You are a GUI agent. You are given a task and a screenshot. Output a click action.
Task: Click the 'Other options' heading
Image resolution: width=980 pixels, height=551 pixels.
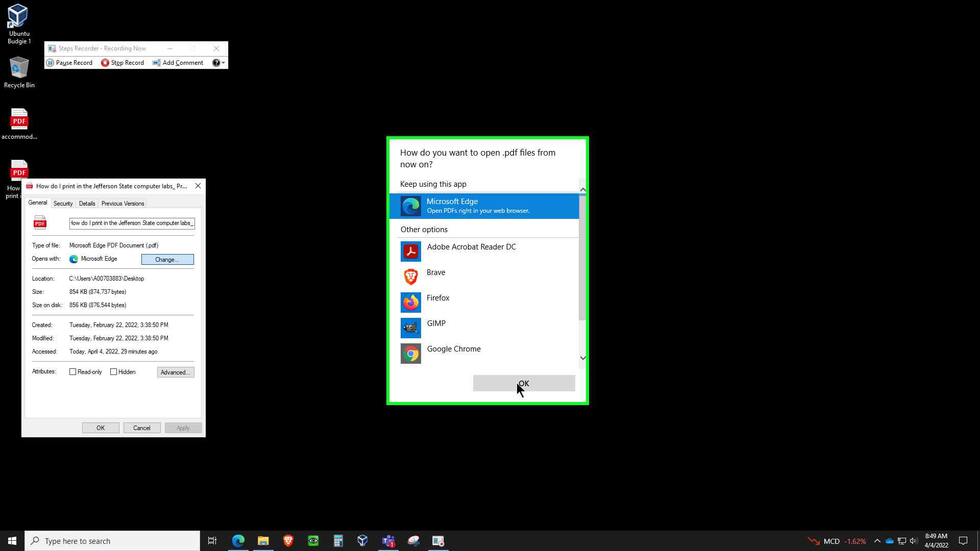tap(424, 230)
